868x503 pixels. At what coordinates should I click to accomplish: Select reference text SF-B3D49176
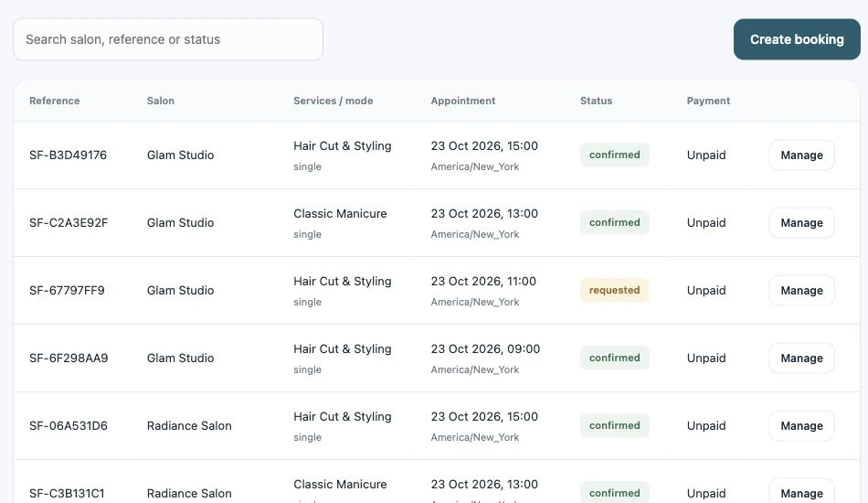coord(69,155)
